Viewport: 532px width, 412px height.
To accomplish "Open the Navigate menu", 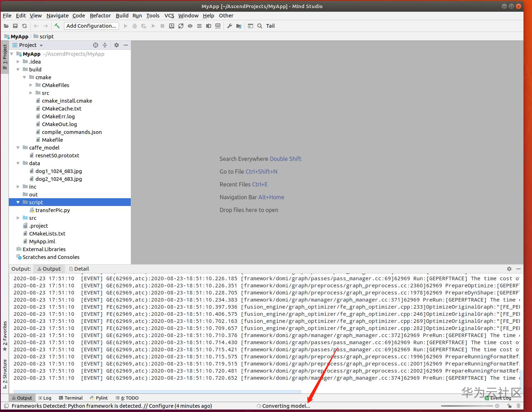I will pyautogui.click(x=58, y=16).
